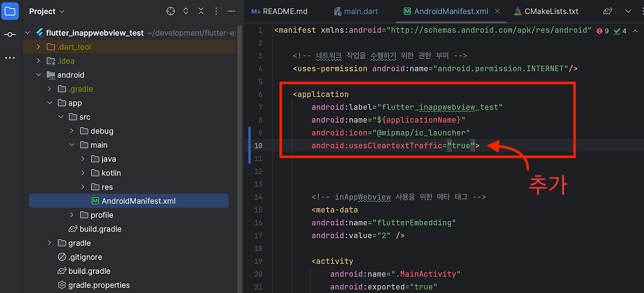Click the .gitignore file icon

pyautogui.click(x=62, y=257)
